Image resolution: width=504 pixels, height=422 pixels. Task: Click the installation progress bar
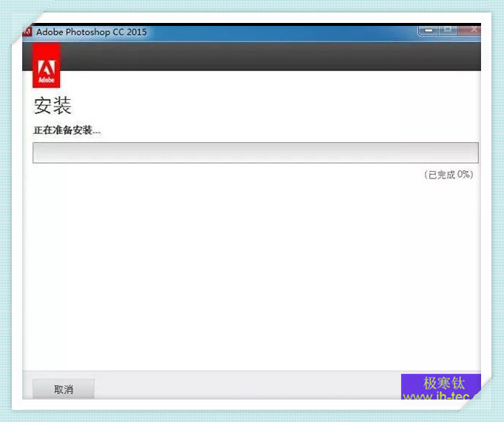255,153
